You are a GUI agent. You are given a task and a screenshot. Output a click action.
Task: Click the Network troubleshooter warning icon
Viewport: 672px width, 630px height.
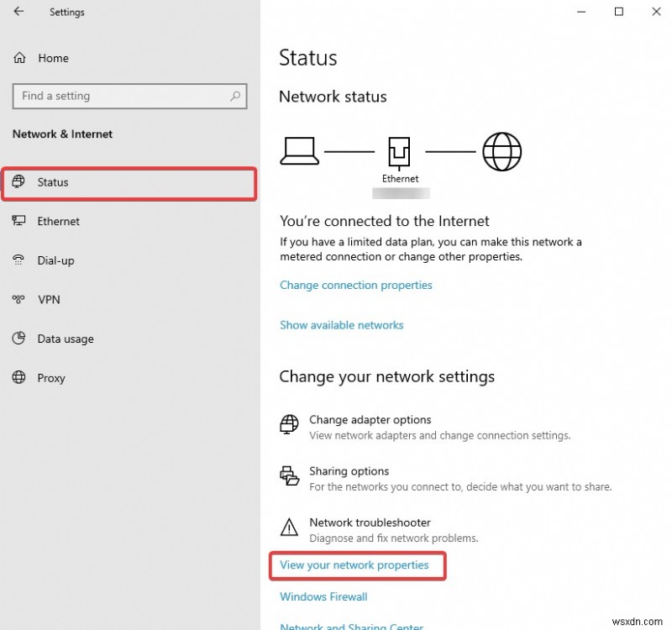(290, 528)
